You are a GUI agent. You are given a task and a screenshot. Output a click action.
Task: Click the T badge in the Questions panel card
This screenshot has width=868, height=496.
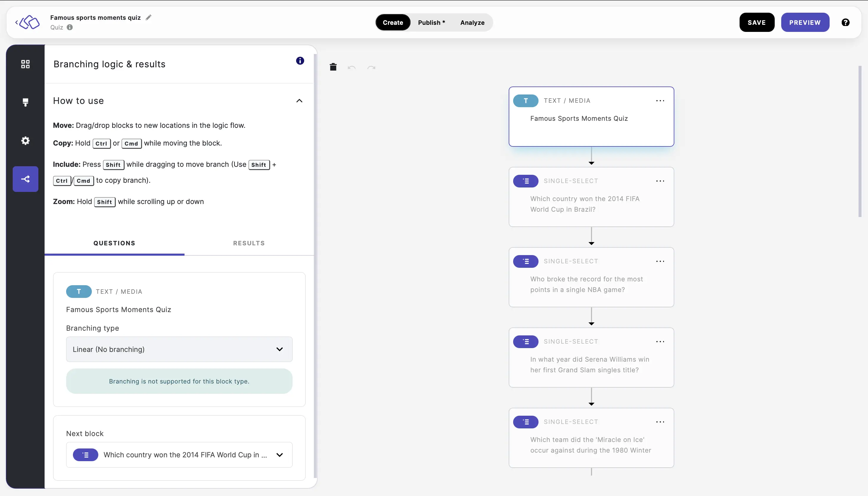click(x=79, y=292)
